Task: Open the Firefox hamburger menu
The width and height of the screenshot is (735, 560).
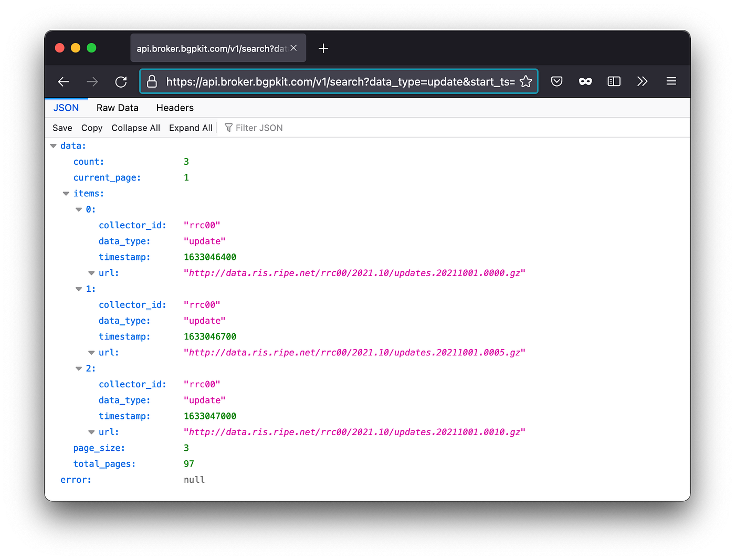Action: point(671,81)
